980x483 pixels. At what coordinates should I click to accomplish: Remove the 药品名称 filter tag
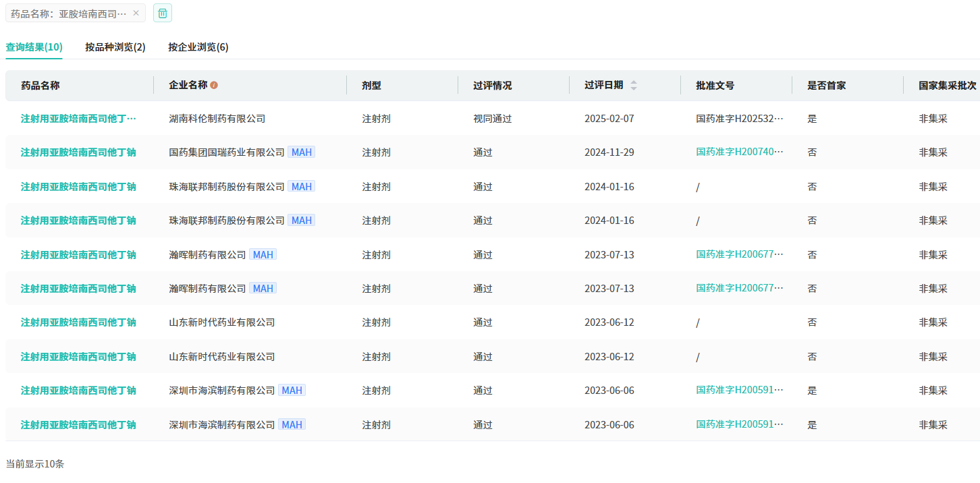(136, 13)
